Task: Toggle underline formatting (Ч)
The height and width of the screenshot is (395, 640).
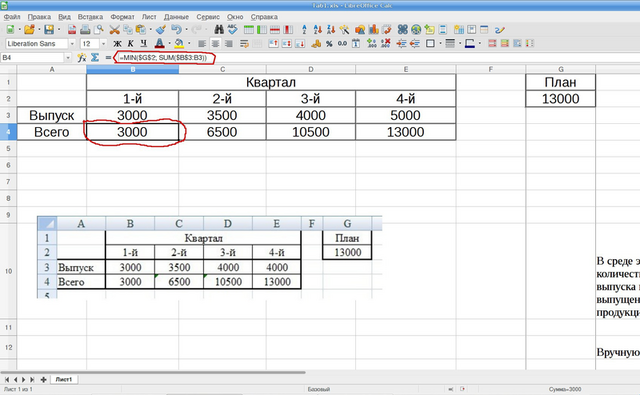Action: point(143,43)
